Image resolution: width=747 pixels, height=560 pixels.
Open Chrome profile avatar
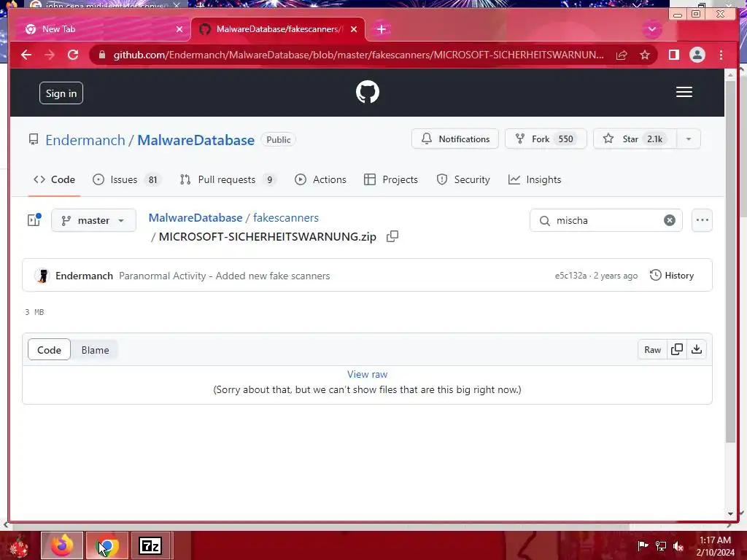697,55
